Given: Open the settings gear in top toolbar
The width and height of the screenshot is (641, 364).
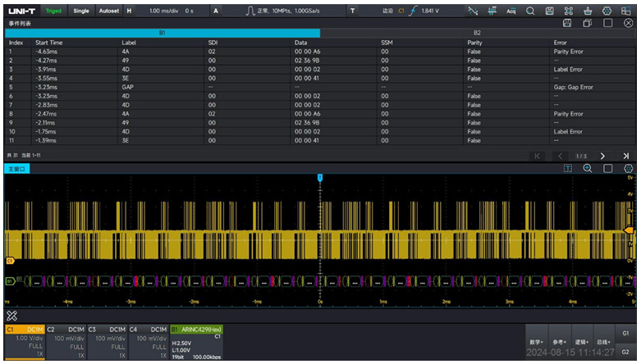Looking at the screenshot, I should tap(607, 11).
